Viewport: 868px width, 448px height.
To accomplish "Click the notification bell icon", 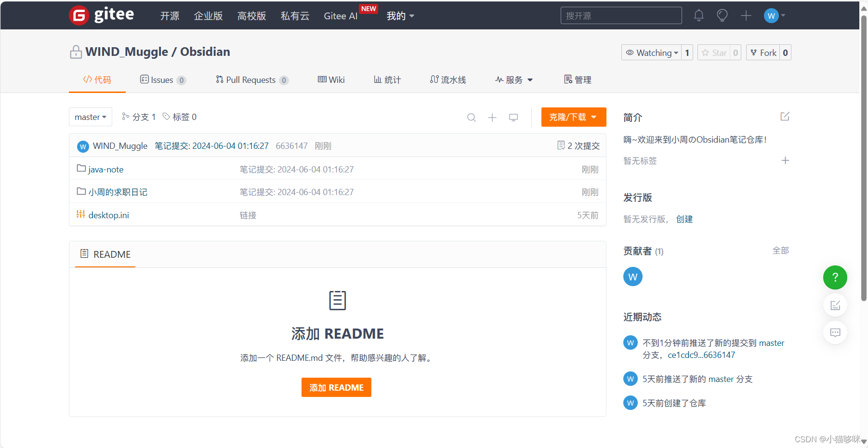I will coord(699,15).
